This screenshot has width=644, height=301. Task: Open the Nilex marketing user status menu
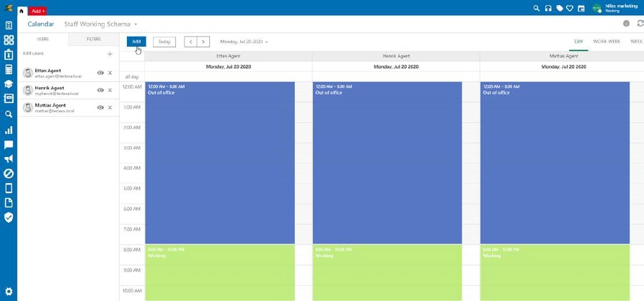pyautogui.click(x=614, y=8)
